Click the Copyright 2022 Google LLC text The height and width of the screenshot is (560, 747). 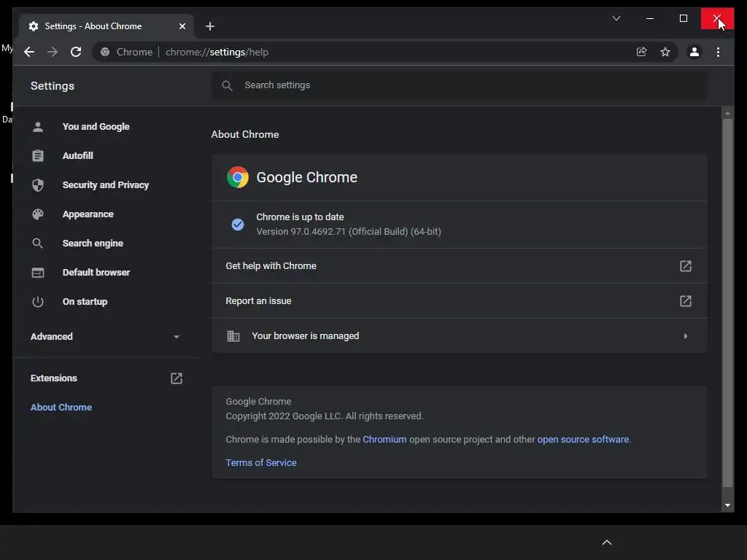[325, 416]
